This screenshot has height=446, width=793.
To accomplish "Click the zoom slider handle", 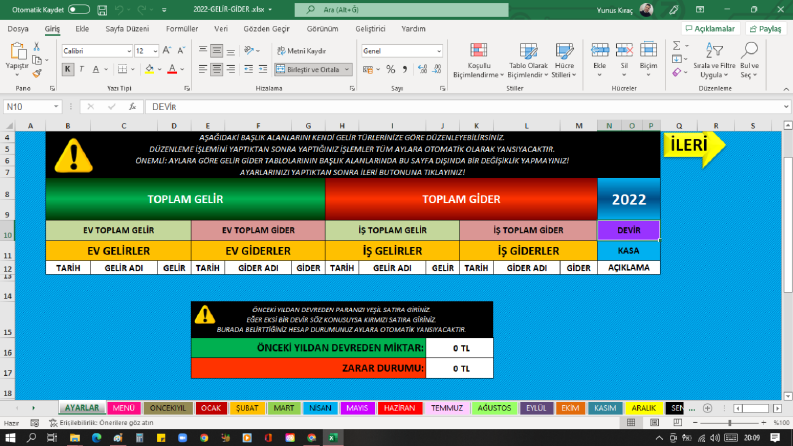I will 730,423.
